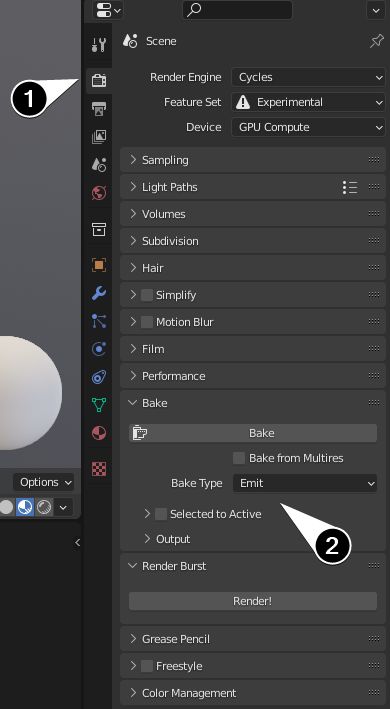Screen dimensions: 390x709
Task: Click the pin icon beside Scene
Action: pyautogui.click(x=376, y=41)
